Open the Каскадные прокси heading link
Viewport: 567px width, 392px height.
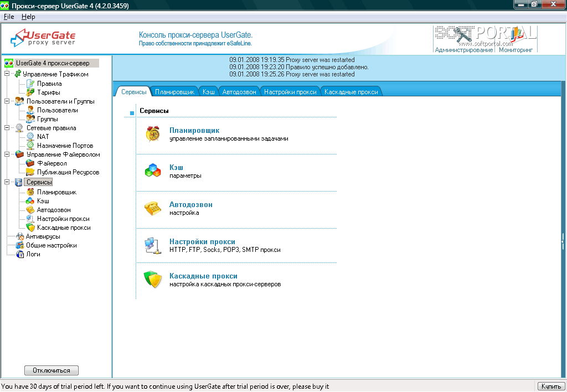[203, 276]
